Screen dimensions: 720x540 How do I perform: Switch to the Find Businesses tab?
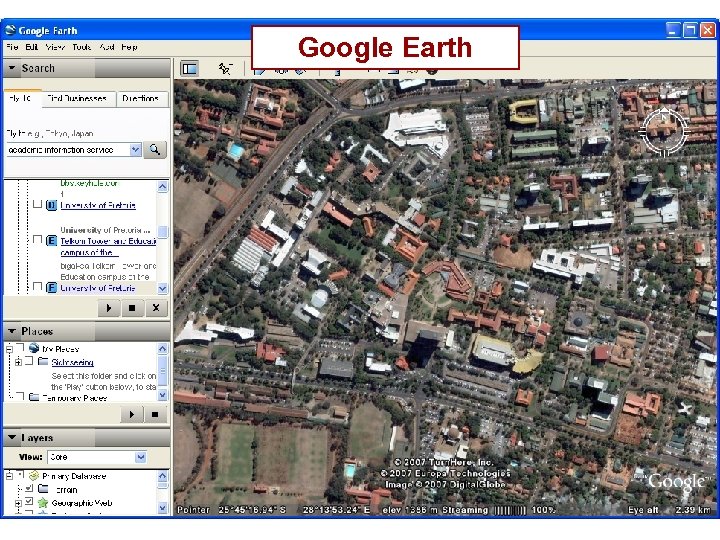pos(77,98)
